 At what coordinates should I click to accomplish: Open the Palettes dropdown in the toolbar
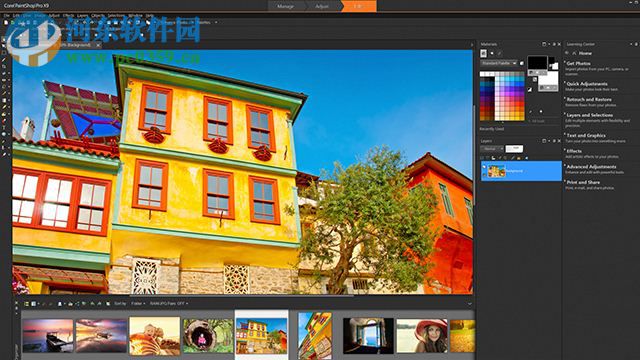[206, 22]
